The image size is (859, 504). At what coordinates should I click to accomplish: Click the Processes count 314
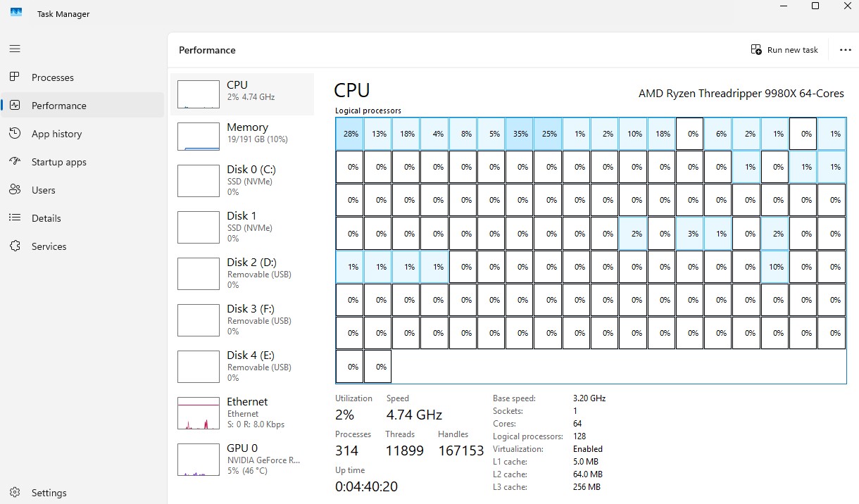click(346, 451)
